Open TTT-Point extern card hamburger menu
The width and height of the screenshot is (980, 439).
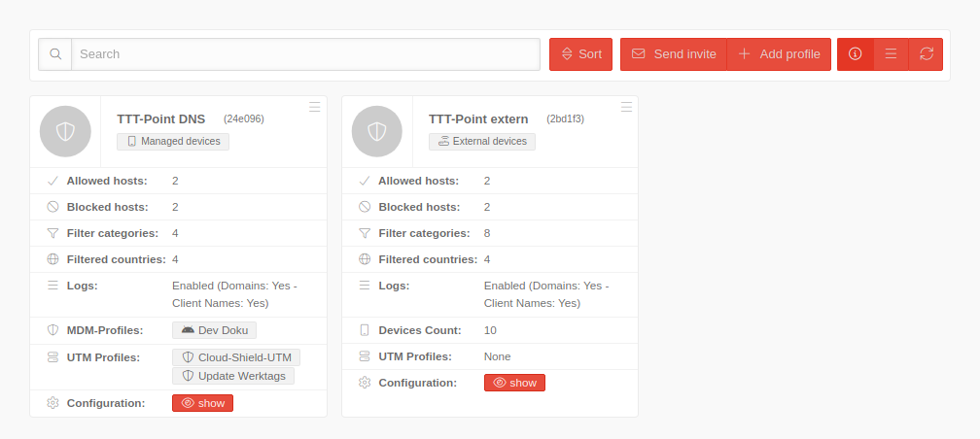click(x=626, y=107)
